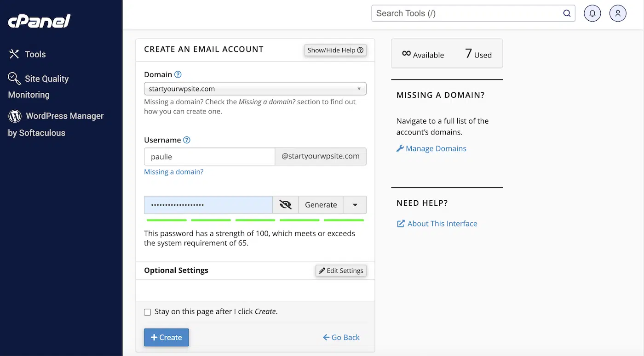Click the Go Back link
The image size is (644, 356).
(x=341, y=337)
